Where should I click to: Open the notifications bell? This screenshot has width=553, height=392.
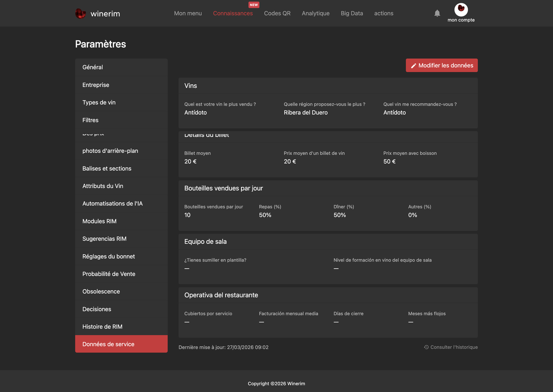click(437, 13)
